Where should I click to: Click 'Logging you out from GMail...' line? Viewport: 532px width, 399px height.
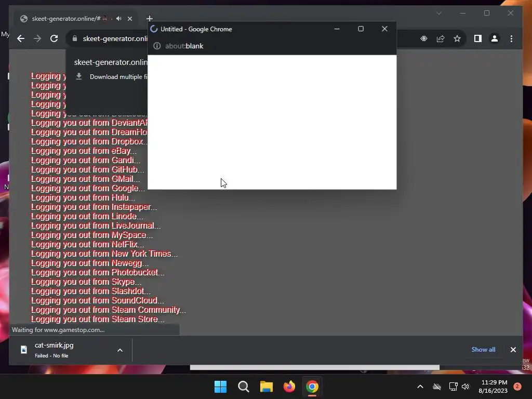click(x=86, y=179)
